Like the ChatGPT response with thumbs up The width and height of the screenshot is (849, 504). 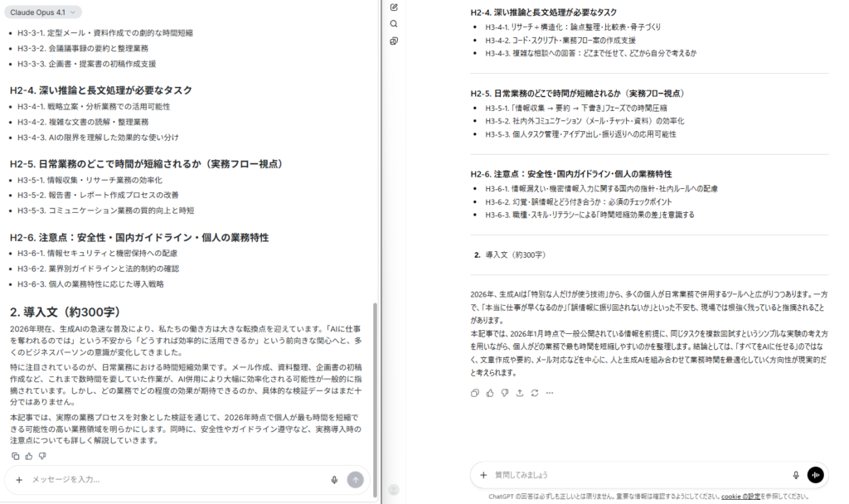coord(489,392)
